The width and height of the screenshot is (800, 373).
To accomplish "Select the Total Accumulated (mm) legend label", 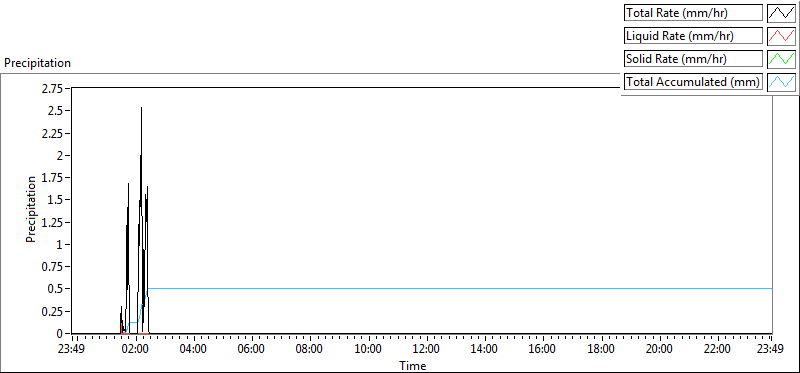I will (693, 82).
